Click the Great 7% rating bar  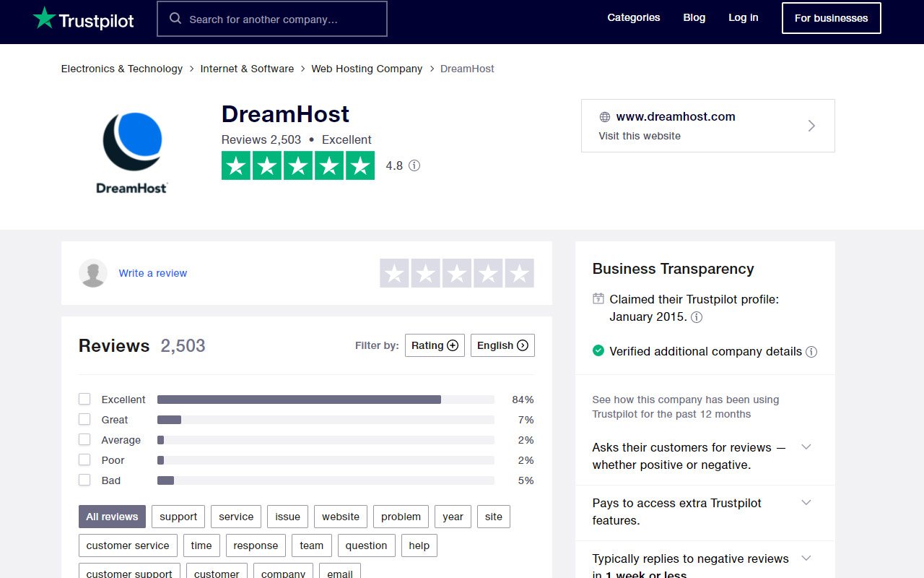(x=326, y=420)
